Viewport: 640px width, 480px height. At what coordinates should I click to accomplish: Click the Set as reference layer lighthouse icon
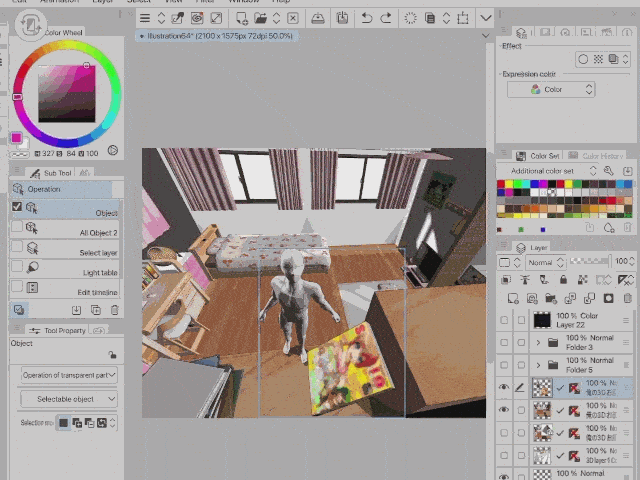click(525, 280)
